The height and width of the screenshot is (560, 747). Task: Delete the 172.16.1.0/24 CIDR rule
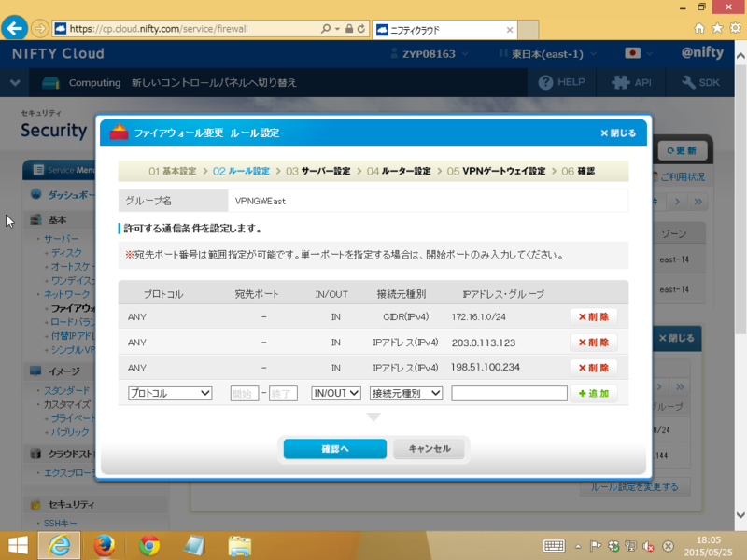coord(593,316)
